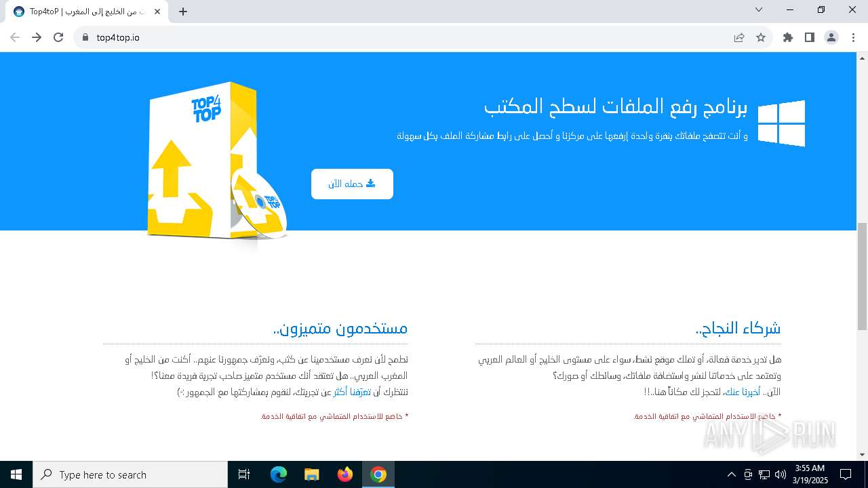Click the red terms note under distinguished users
This screenshot has height=488, width=868.
(x=334, y=416)
